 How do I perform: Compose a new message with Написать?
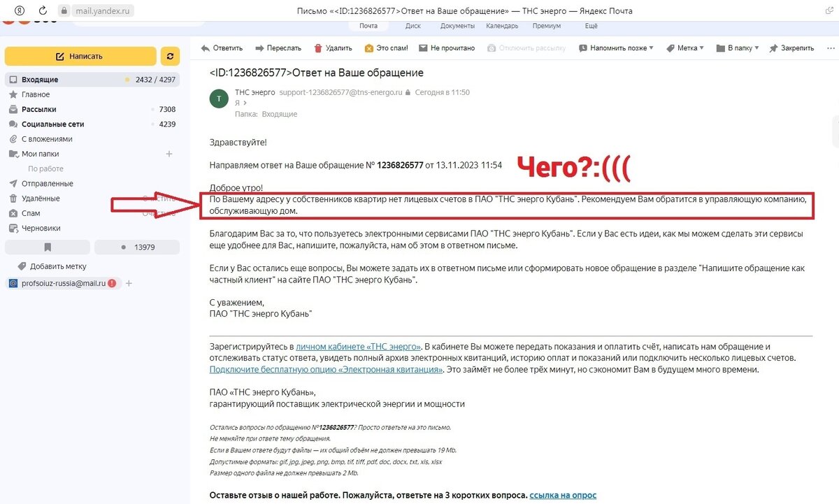(x=80, y=56)
